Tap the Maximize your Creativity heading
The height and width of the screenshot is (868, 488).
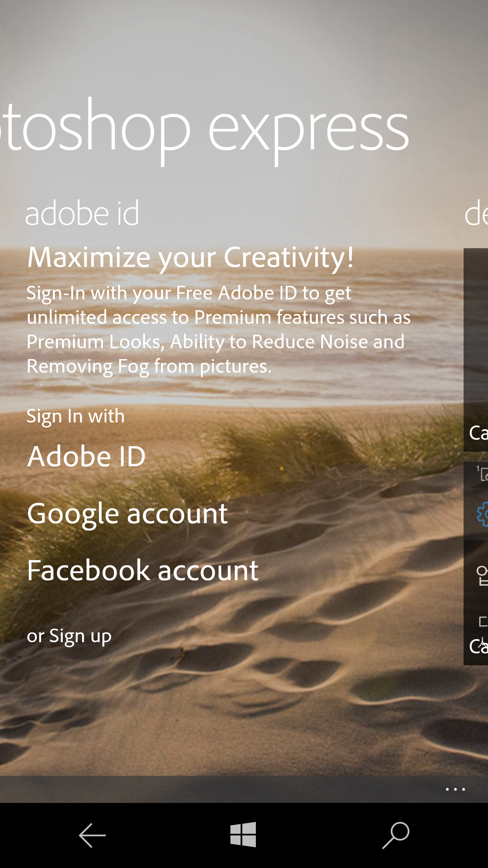(191, 258)
